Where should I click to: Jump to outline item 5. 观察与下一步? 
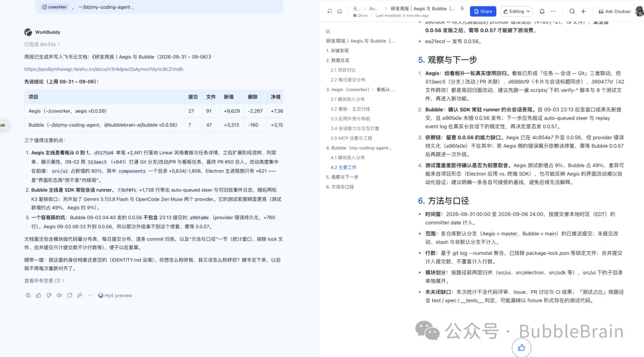pyautogui.click(x=342, y=177)
